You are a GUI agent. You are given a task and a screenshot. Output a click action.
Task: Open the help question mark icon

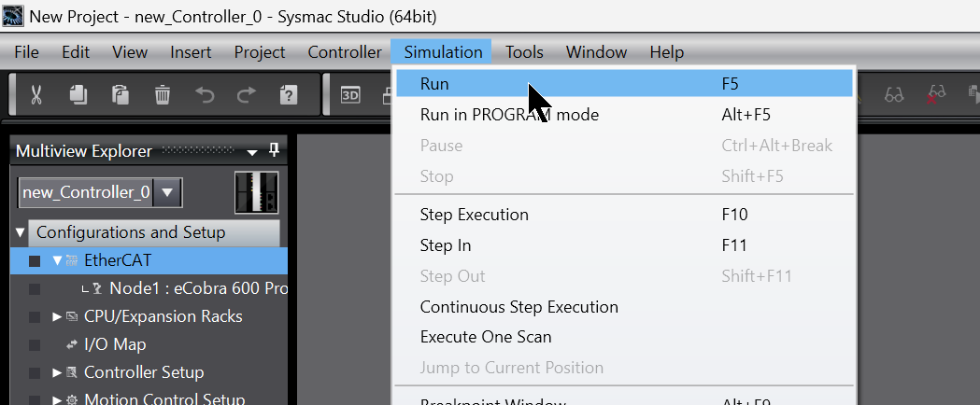(288, 95)
